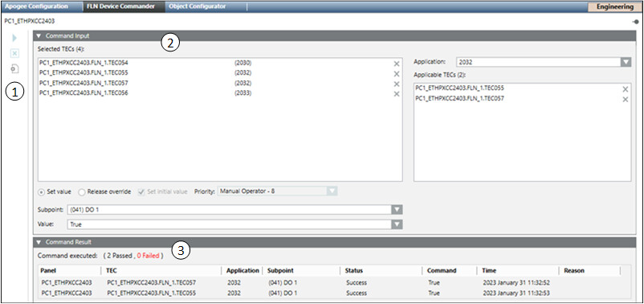Image resolution: width=644 pixels, height=304 pixels.
Task: Select TEC057 in Applicable TECs list
Action: pyautogui.click(x=522, y=99)
